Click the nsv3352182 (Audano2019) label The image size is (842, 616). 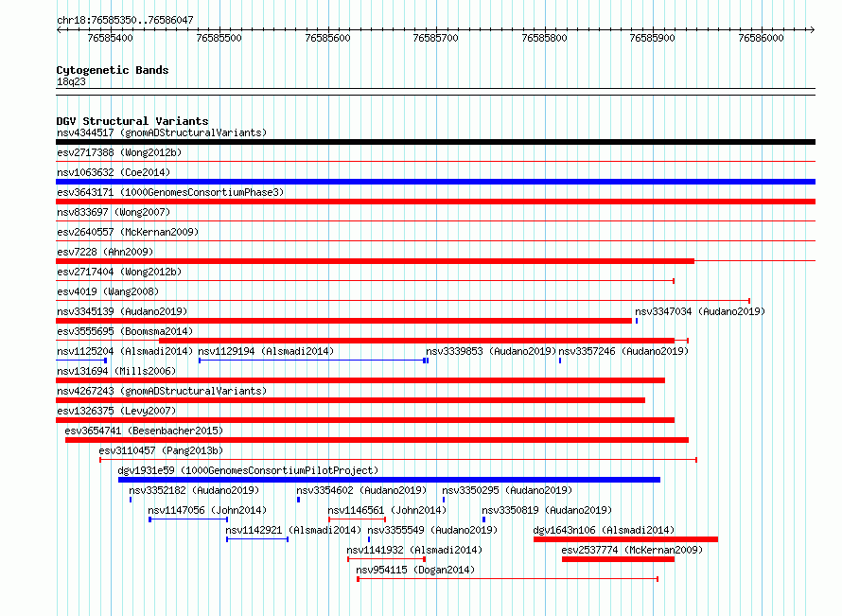[194, 490]
